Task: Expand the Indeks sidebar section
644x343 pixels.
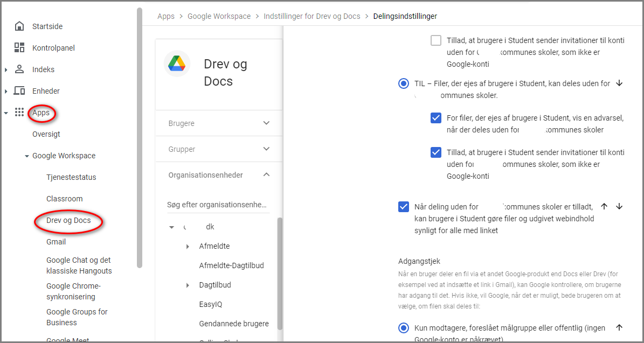Action: click(x=6, y=70)
